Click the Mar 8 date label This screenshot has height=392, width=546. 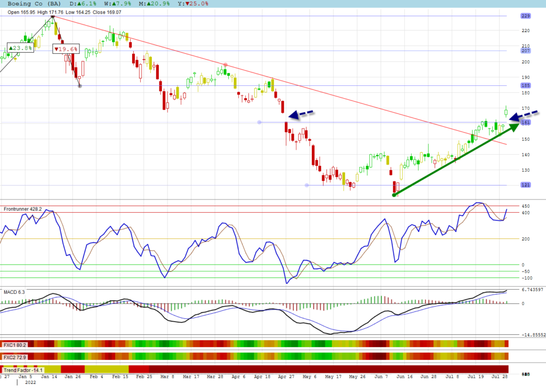(167, 377)
